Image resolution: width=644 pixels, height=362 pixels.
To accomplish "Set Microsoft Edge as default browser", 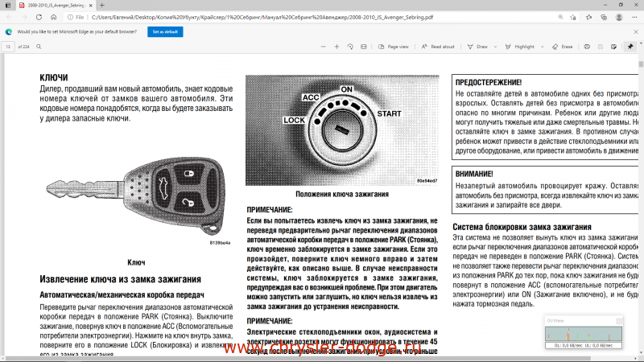I will click(x=165, y=31).
